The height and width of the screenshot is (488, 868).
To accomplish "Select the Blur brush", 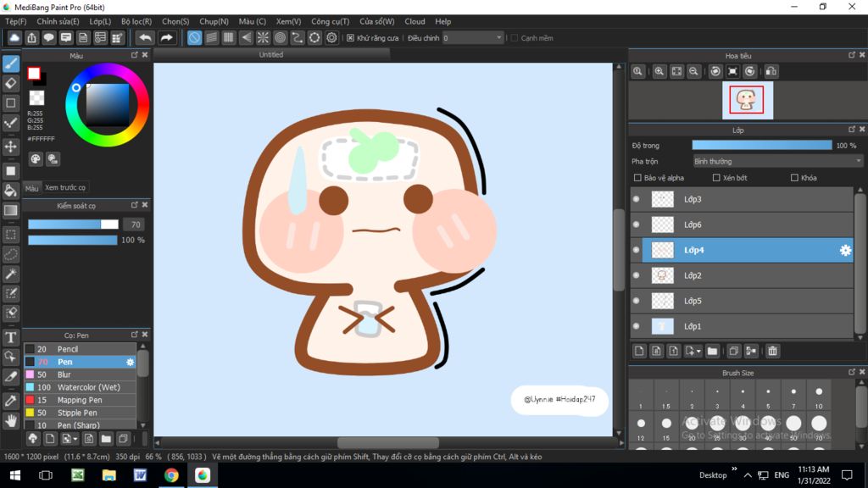I will [x=80, y=374].
